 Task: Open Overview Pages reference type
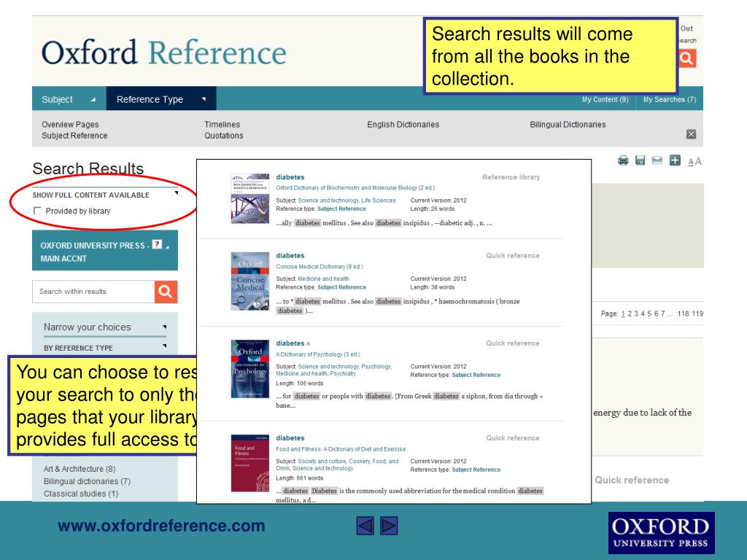[70, 124]
